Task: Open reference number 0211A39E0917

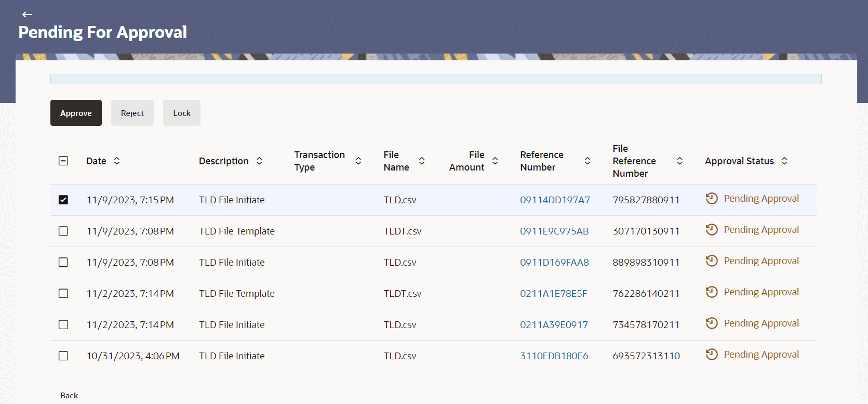Action: coord(554,325)
